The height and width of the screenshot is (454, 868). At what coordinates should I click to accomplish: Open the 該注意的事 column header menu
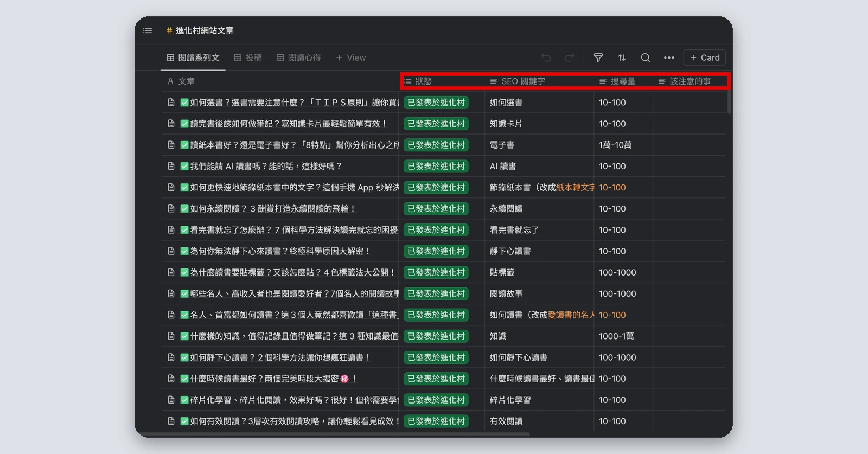click(x=685, y=81)
